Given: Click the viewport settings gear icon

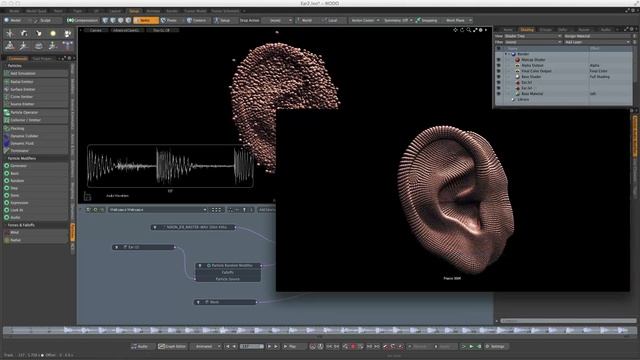Looking at the screenshot, I should [481, 30].
